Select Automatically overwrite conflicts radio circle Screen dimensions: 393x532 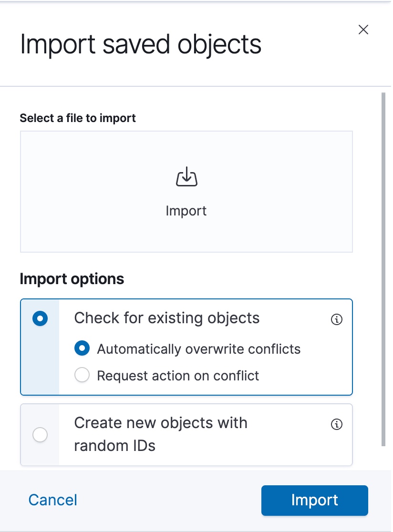(x=82, y=349)
